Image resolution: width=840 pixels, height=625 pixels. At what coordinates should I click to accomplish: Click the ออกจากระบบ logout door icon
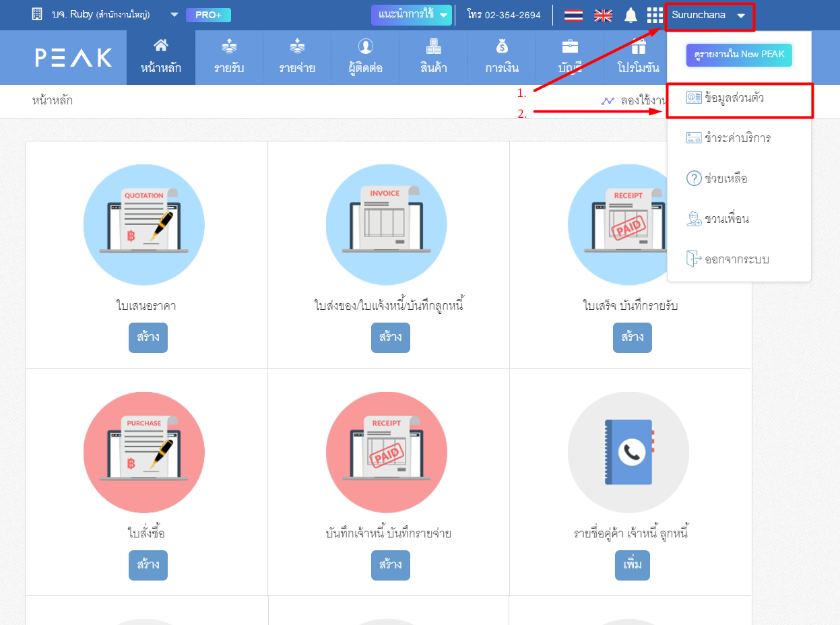pyautogui.click(x=693, y=259)
